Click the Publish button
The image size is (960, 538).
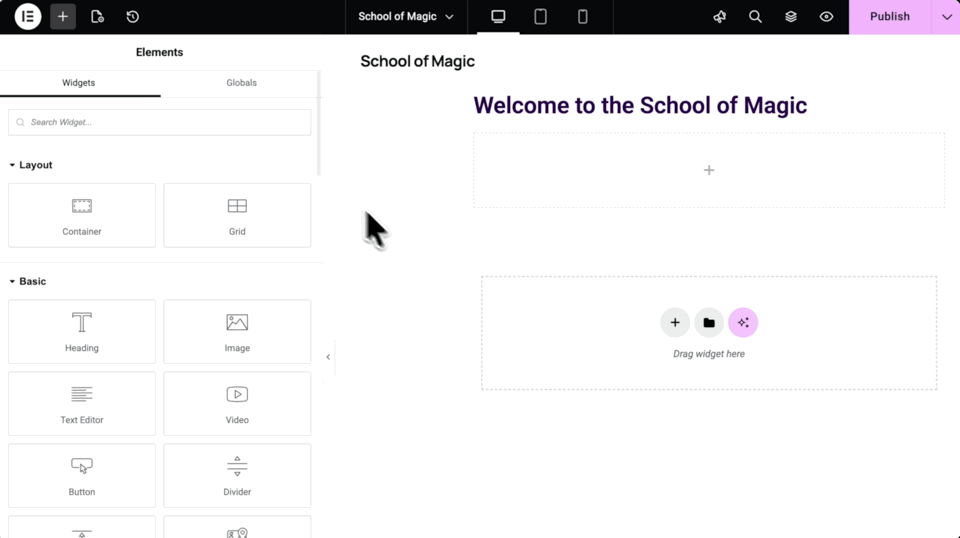(889, 17)
